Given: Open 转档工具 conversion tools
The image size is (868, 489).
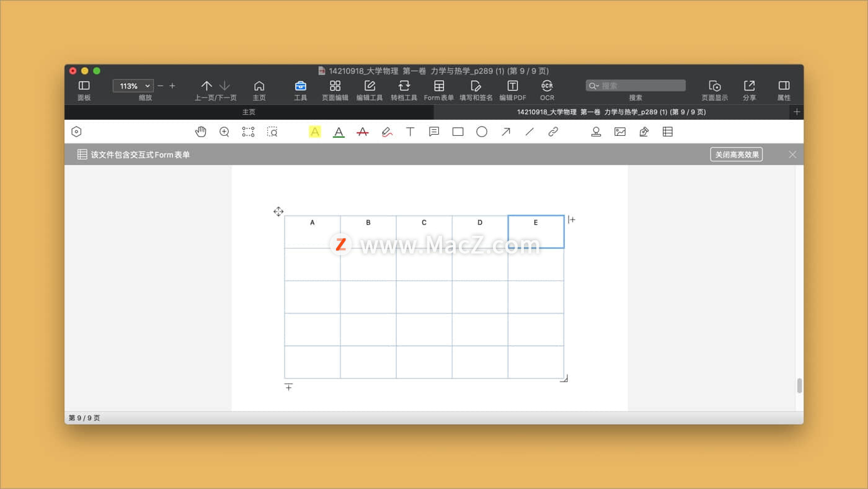Looking at the screenshot, I should click(404, 86).
